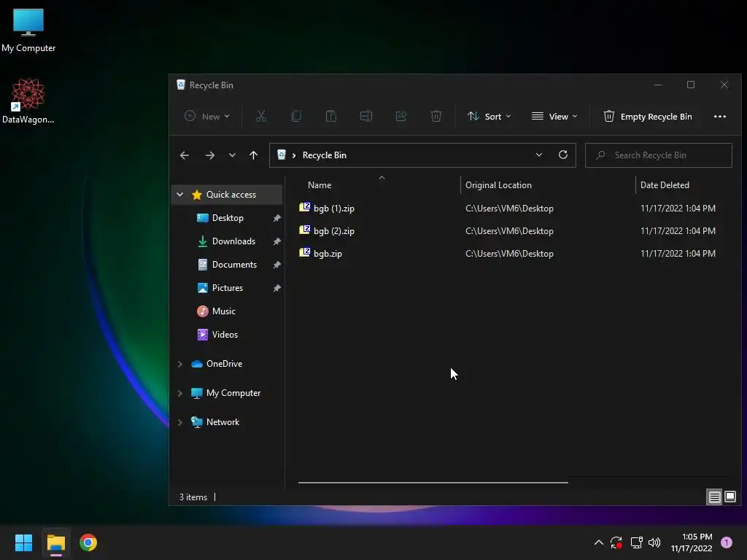Image resolution: width=747 pixels, height=560 pixels.
Task: Click the sync update tray icon
Action: click(x=616, y=542)
